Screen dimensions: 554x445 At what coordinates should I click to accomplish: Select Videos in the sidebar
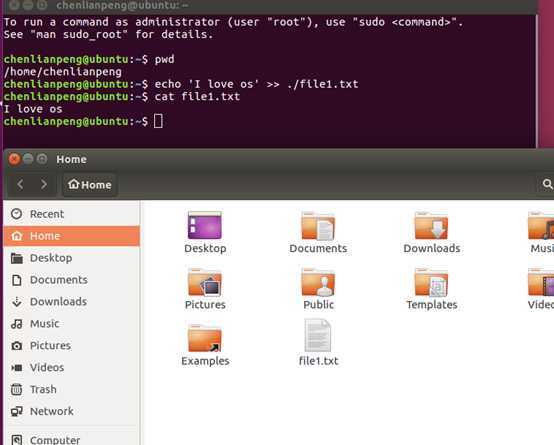[72, 367]
